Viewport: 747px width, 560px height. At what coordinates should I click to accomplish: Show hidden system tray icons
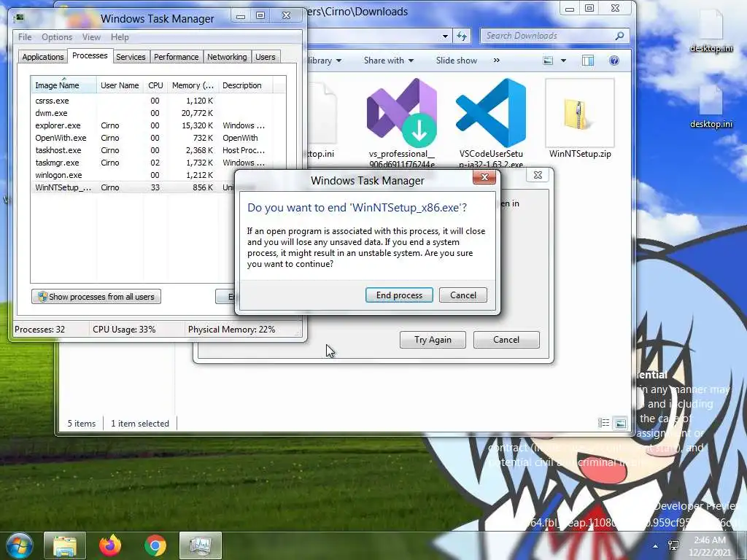coord(656,547)
